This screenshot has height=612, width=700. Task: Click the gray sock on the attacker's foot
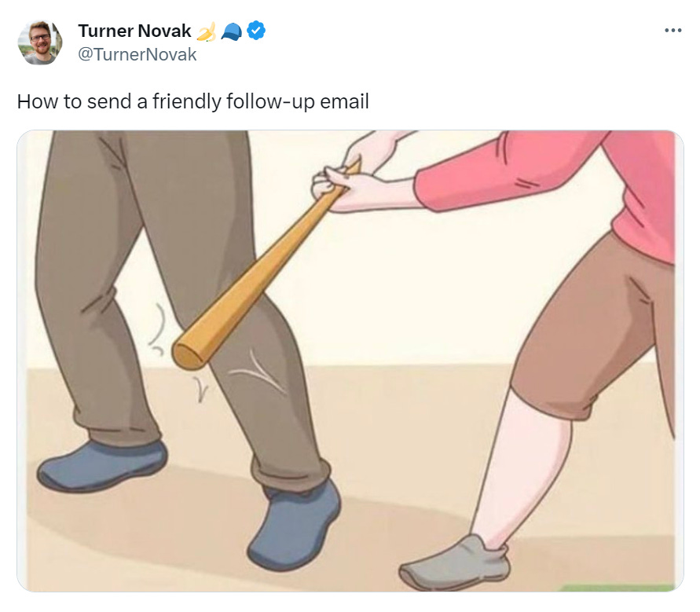tap(456, 563)
